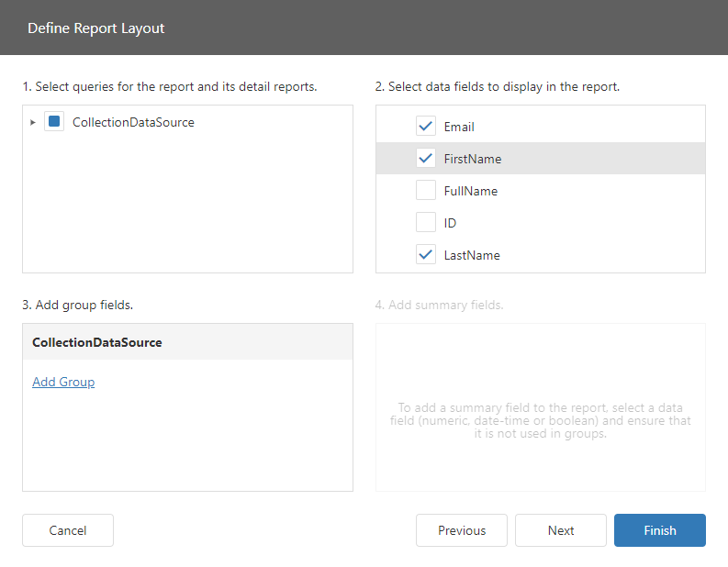Cancel the report wizard
Screen dimensions: 728x567
coord(68,530)
